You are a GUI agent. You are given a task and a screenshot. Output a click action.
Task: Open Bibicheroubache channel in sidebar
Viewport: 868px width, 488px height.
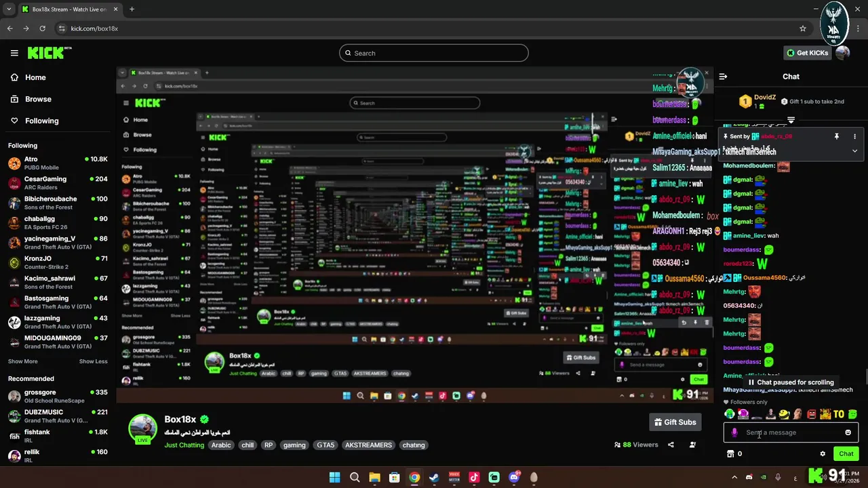(x=58, y=203)
